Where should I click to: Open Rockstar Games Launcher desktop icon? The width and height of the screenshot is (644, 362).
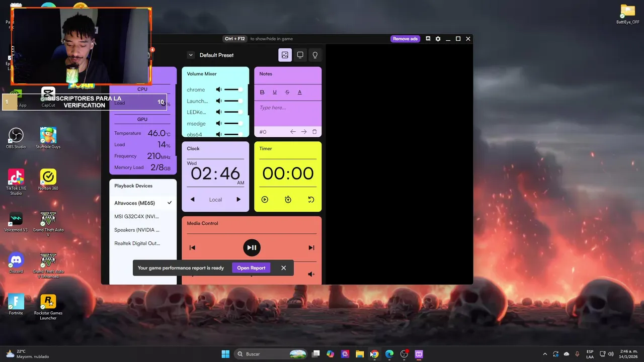48,307
